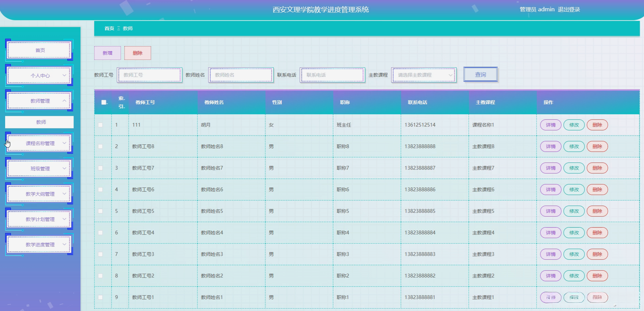This screenshot has height=311, width=644.
Task: Click the 退出登录 link
Action: [569, 10]
